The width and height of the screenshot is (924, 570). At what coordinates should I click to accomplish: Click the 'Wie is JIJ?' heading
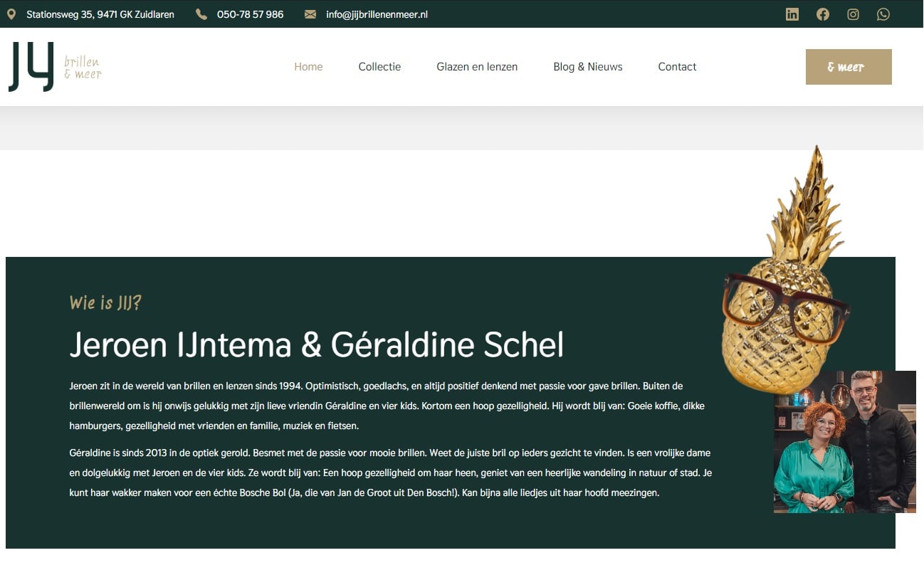pos(105,302)
